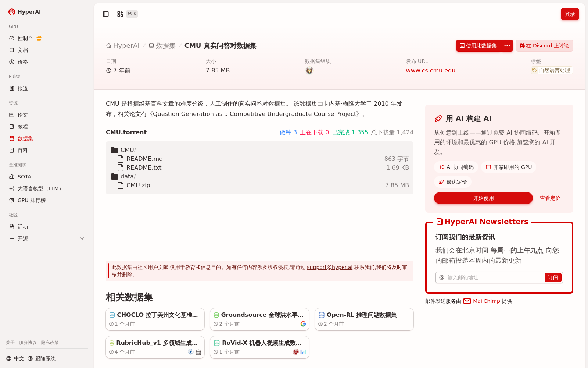
Task: Toggle the sidebar panel icon
Action: click(x=106, y=14)
